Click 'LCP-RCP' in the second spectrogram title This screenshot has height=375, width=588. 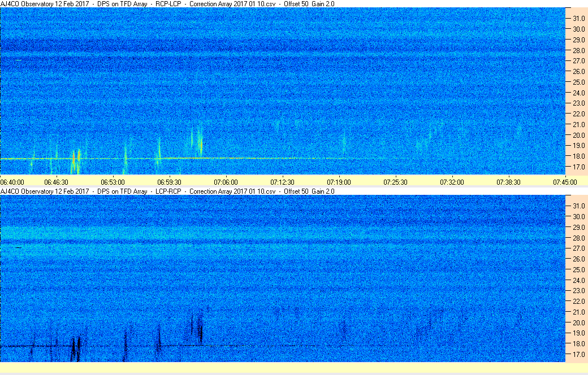[x=168, y=191]
